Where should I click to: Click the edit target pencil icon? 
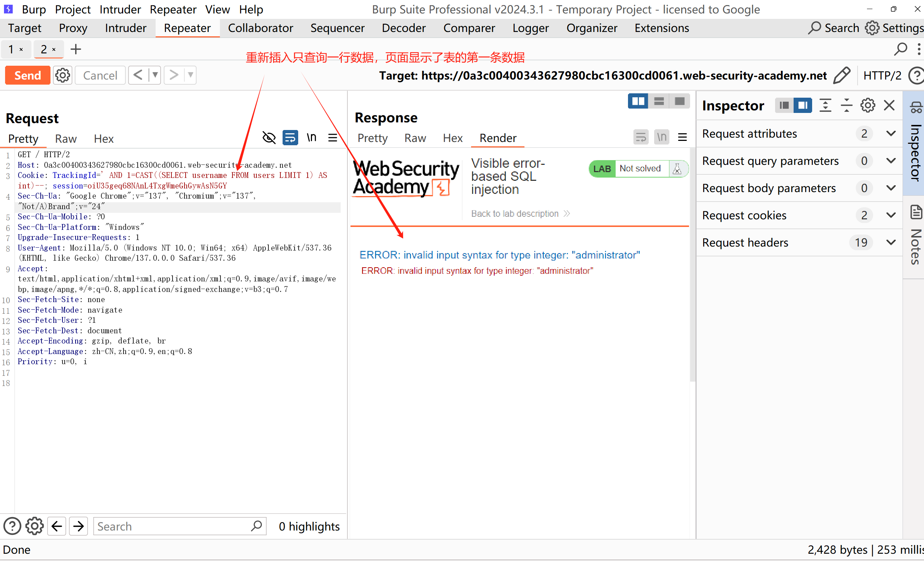click(842, 76)
